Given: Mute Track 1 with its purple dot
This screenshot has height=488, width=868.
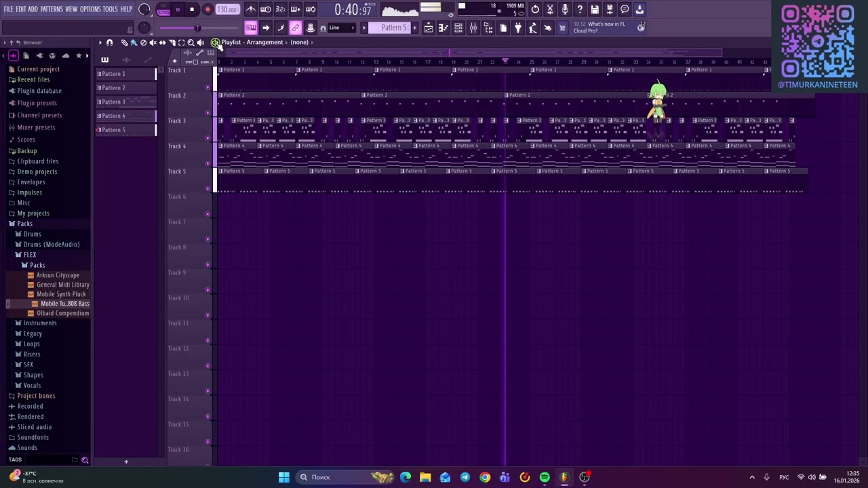Looking at the screenshot, I should [x=208, y=87].
